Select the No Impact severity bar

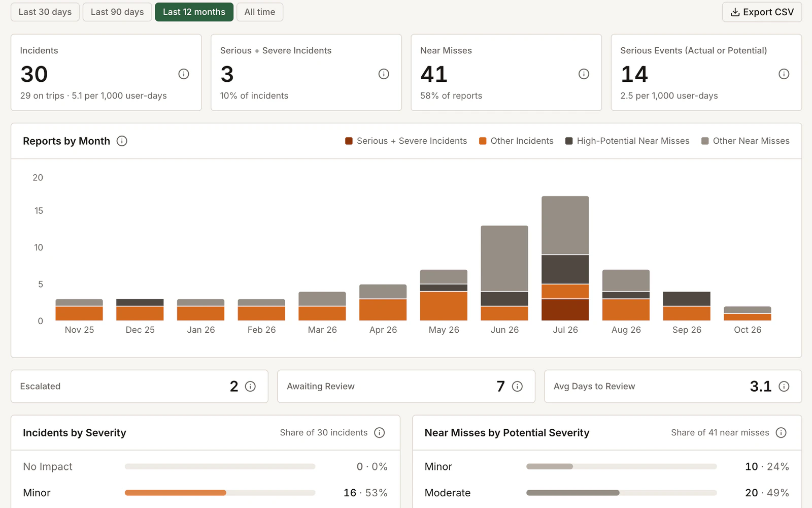(220, 466)
